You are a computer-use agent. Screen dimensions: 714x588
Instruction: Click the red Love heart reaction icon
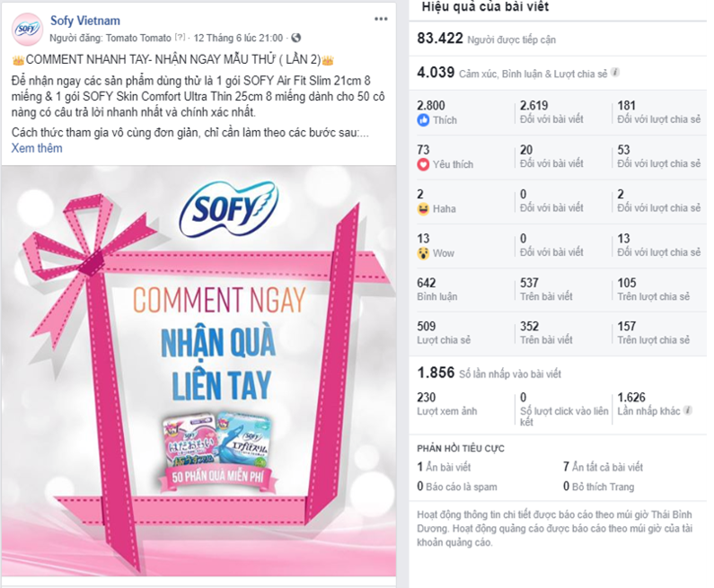[423, 165]
